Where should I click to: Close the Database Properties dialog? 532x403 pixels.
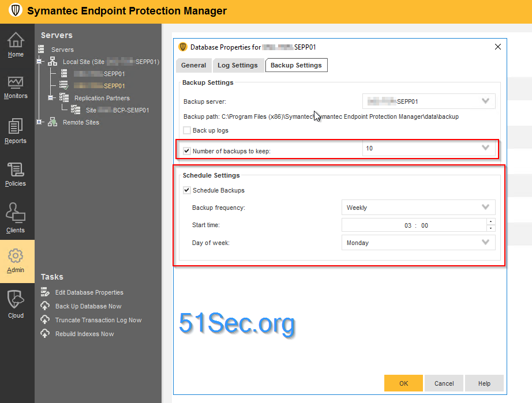pos(498,47)
